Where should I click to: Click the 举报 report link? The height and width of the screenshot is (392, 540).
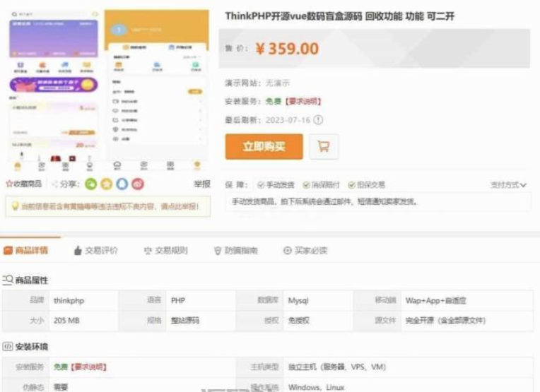[202, 184]
